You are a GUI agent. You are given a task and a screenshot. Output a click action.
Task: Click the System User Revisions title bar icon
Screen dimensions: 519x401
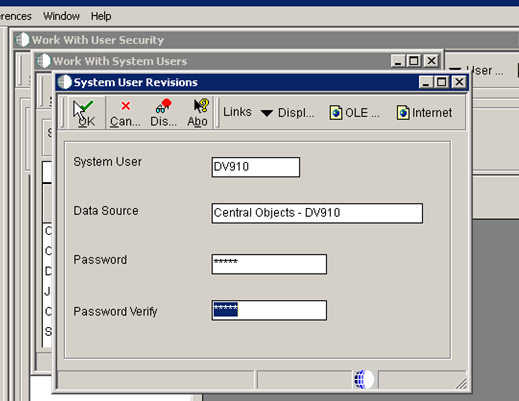click(64, 82)
